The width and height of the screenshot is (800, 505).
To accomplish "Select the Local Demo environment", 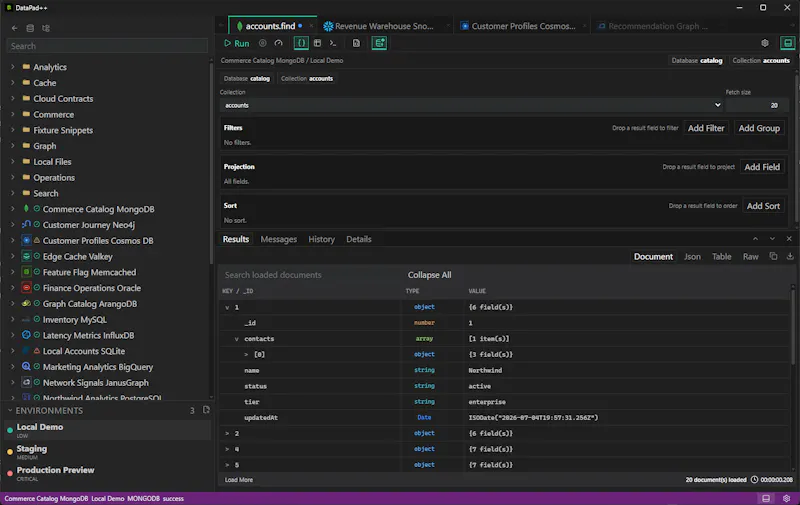I will [x=107, y=430].
